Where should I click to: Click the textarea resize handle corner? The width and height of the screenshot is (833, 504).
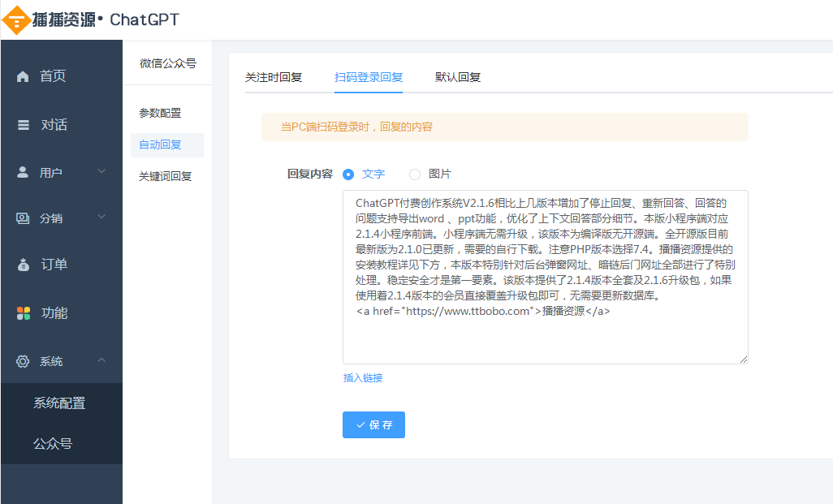743,360
